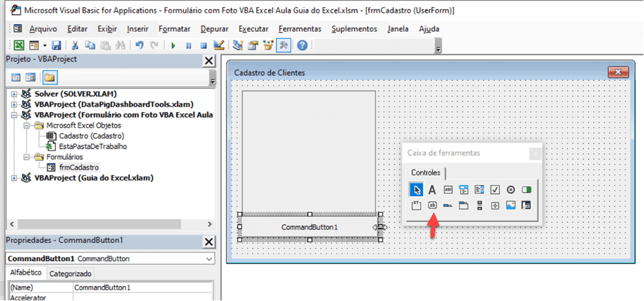
Task: Toggle Design Mode ruler icon
Action: click(219, 45)
